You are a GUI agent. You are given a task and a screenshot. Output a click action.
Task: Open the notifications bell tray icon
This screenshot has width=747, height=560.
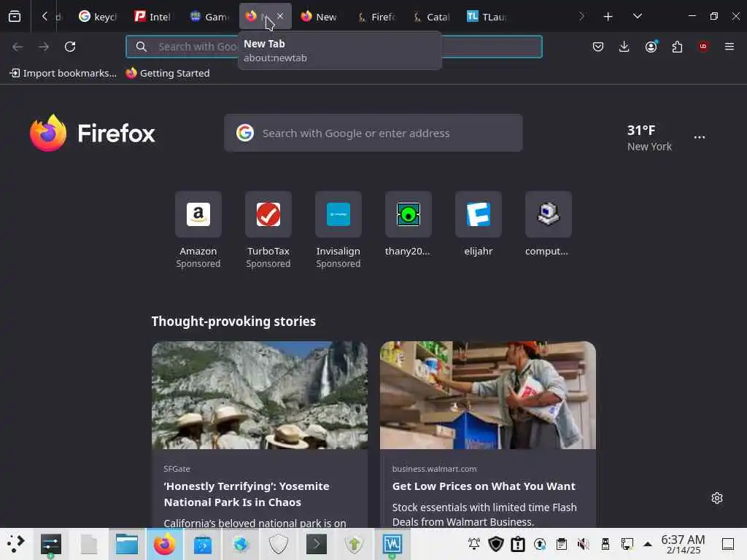coord(474,544)
